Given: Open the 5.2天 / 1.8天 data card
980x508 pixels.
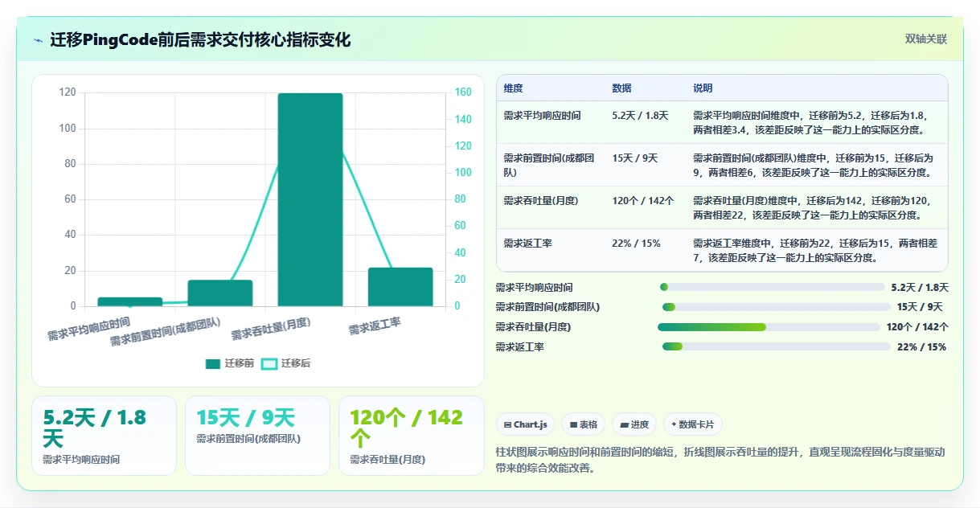Looking at the screenshot, I should (104, 436).
